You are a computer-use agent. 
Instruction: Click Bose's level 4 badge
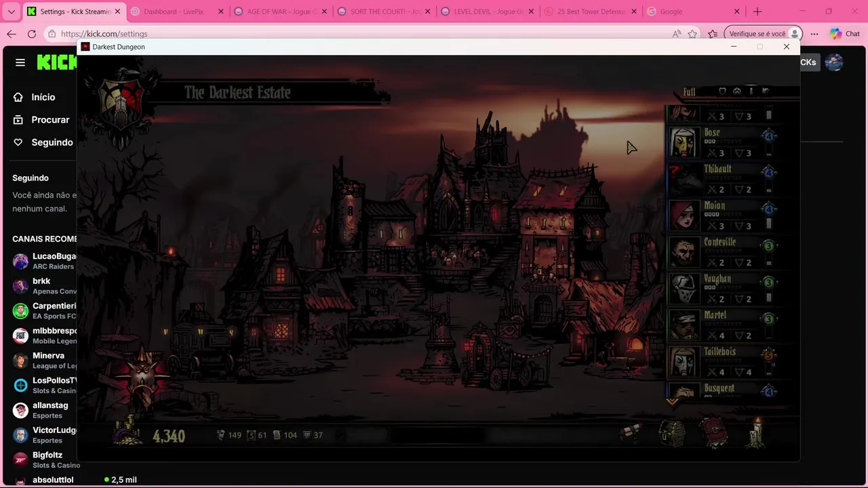768,136
